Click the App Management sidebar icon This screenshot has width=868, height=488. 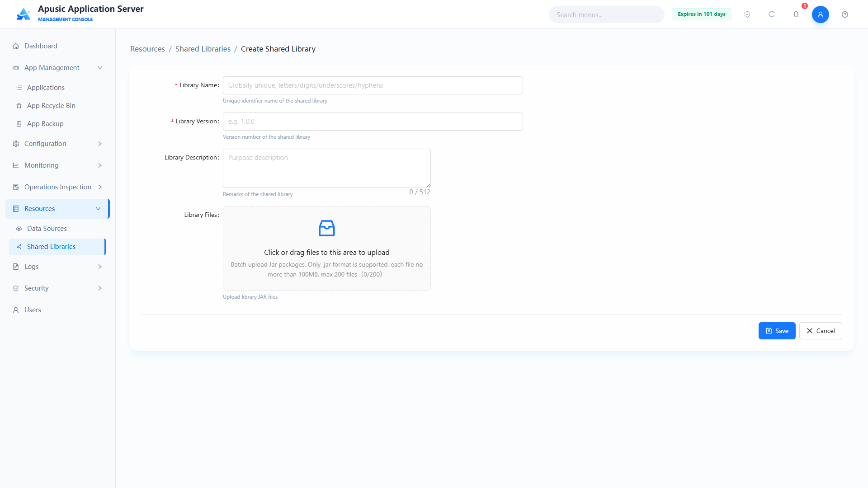(x=16, y=68)
